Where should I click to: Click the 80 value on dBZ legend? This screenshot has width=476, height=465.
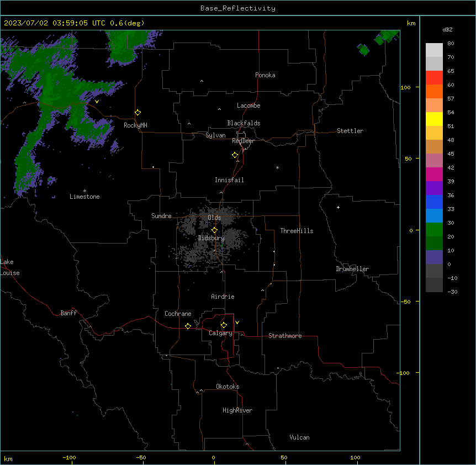pyautogui.click(x=451, y=44)
